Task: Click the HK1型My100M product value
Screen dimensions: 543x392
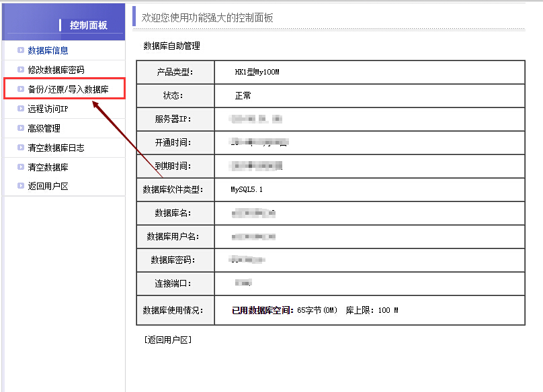Action: (x=257, y=72)
